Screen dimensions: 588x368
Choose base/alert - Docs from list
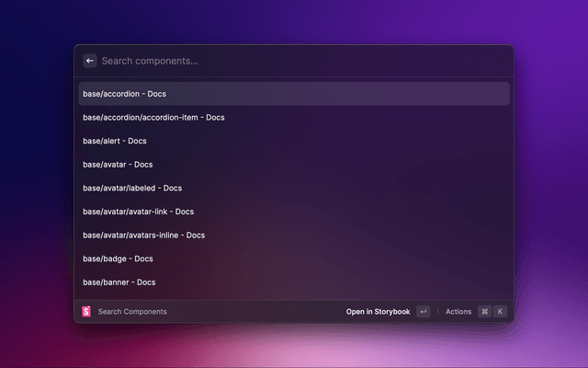[114, 141]
